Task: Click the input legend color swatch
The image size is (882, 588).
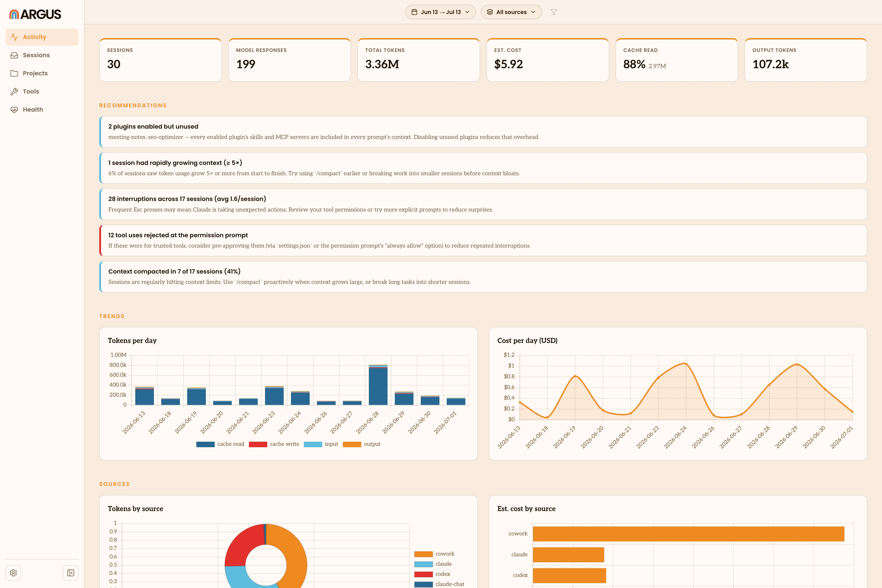Action: pos(313,444)
